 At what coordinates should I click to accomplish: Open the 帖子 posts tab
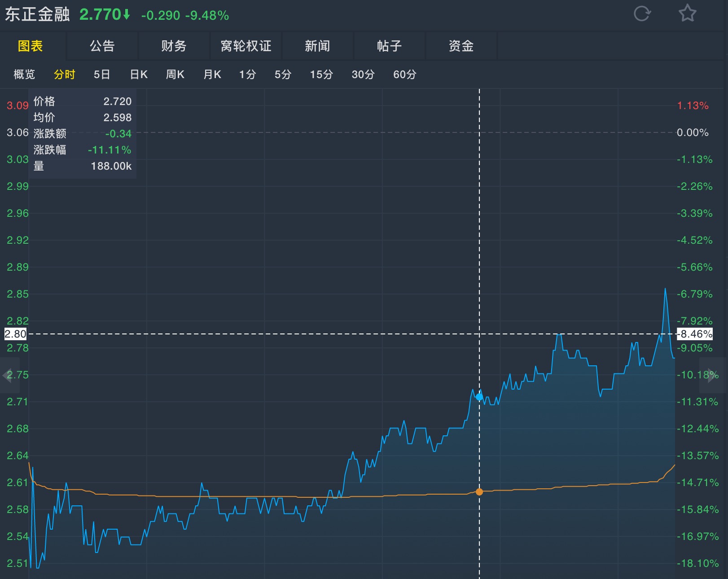389,46
